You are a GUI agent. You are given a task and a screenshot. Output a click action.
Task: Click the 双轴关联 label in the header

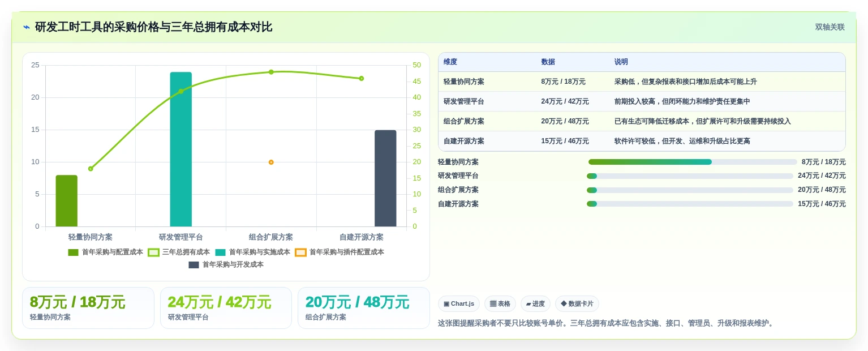pos(830,27)
